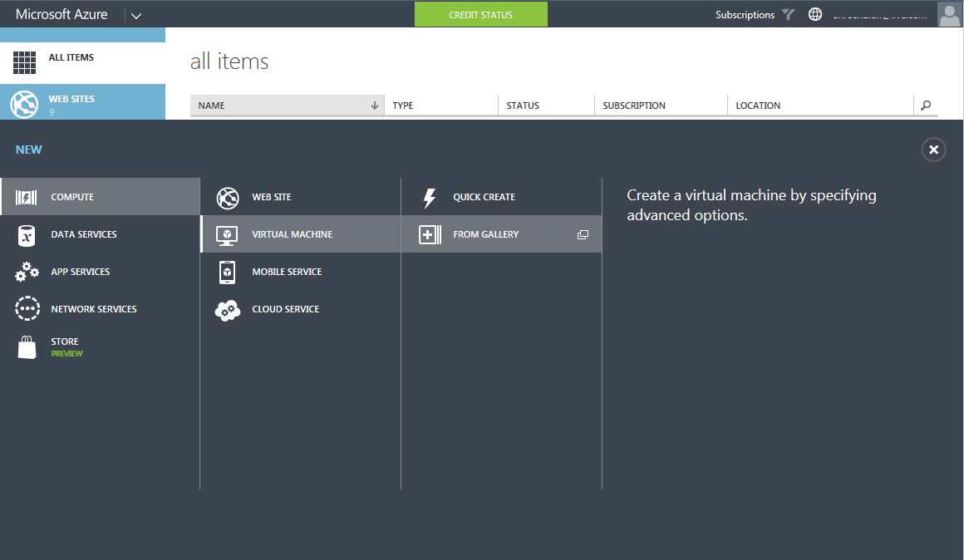The height and width of the screenshot is (560, 964).
Task: Click the From Gallery plus icon
Action: tap(430, 235)
